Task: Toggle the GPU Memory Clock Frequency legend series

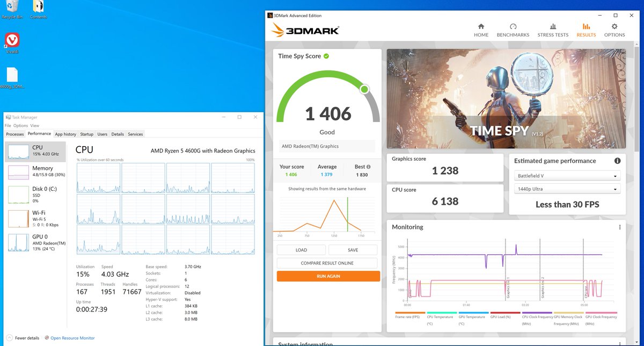Action: [x=569, y=318]
